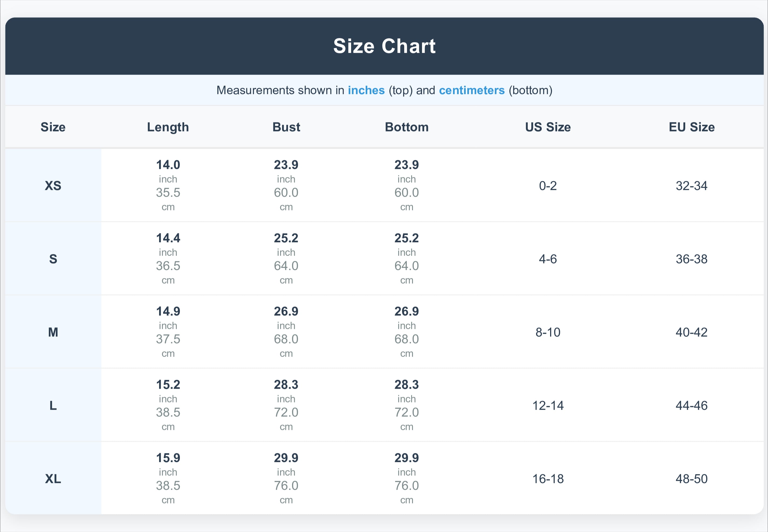Click the Size Chart title
Image resolution: width=768 pixels, height=532 pixels.
pos(384,46)
